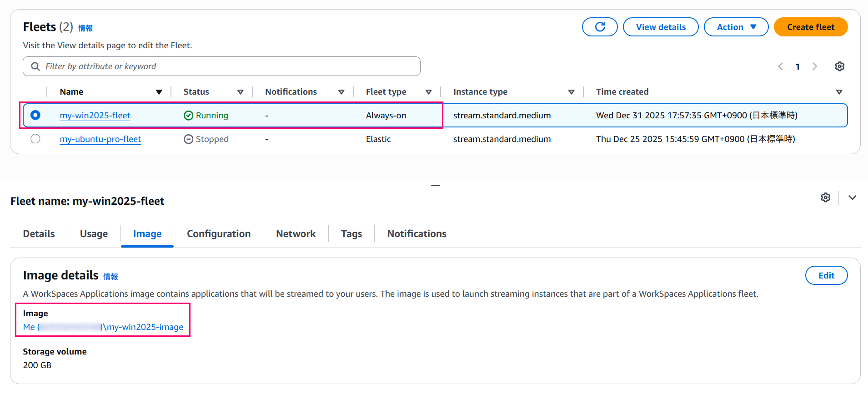The height and width of the screenshot is (395, 868).
Task: Edit the image details
Action: point(826,275)
